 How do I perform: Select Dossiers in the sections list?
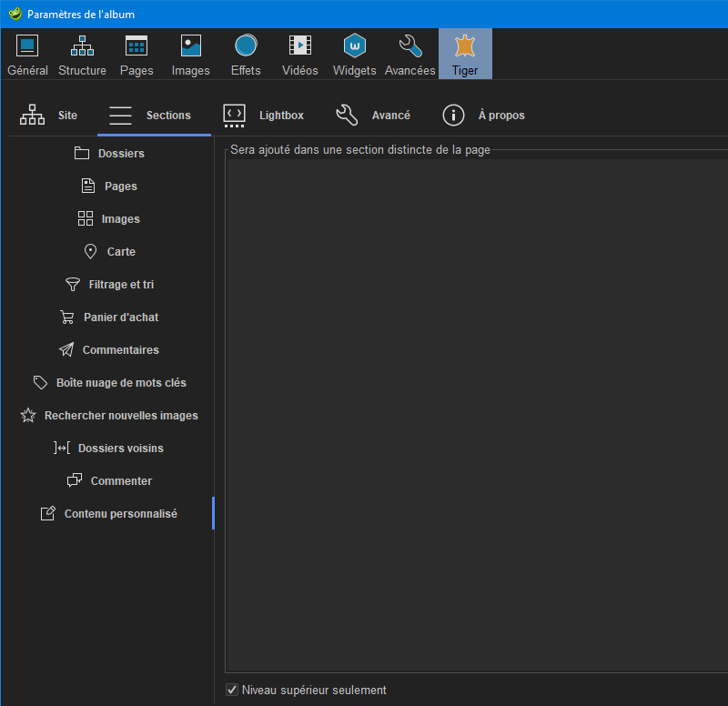coord(109,154)
